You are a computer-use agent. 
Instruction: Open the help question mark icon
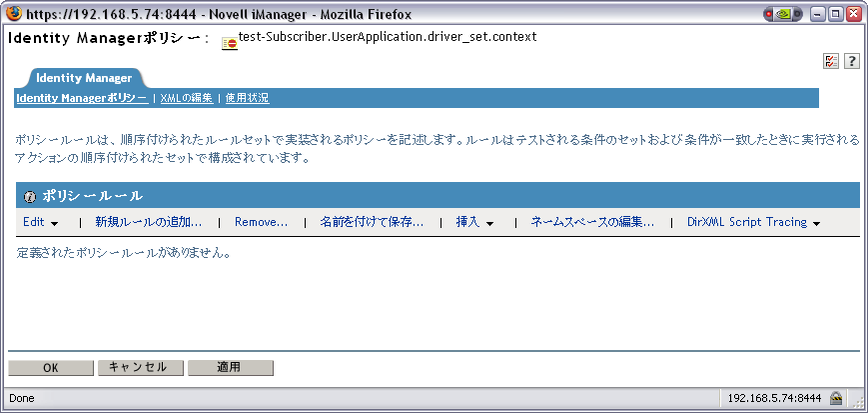(x=851, y=61)
